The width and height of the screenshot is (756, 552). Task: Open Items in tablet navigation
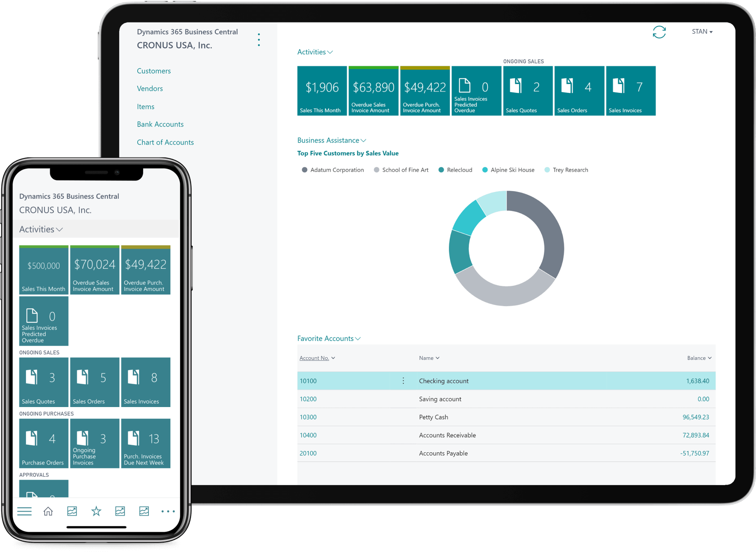(146, 106)
